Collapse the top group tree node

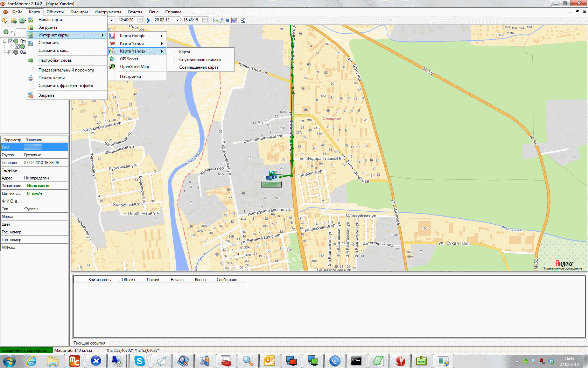(5, 41)
